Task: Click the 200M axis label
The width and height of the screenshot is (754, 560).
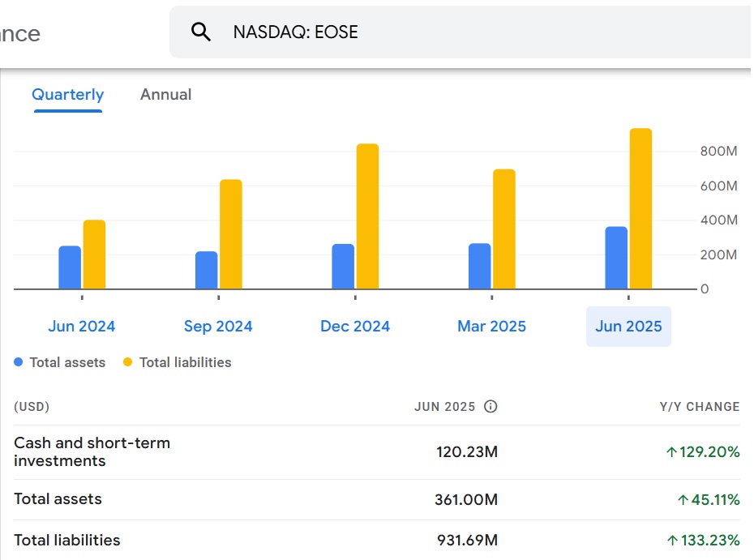Action: click(x=719, y=254)
